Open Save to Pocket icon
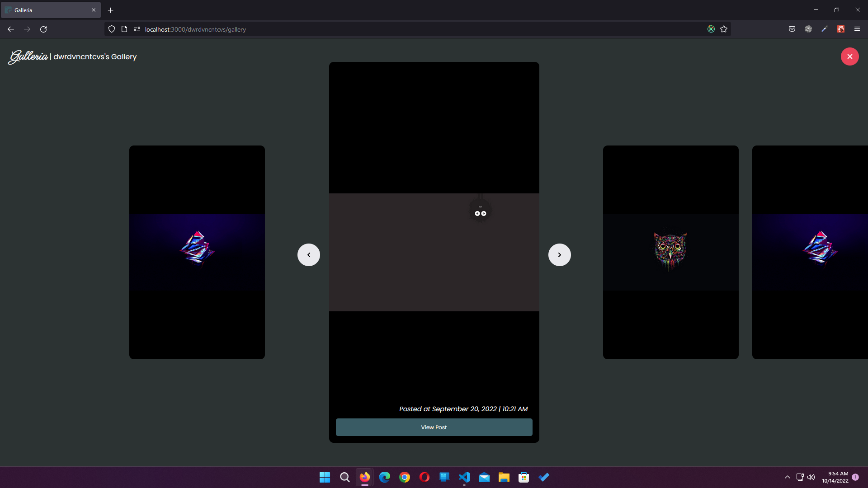868x488 pixels. (792, 29)
